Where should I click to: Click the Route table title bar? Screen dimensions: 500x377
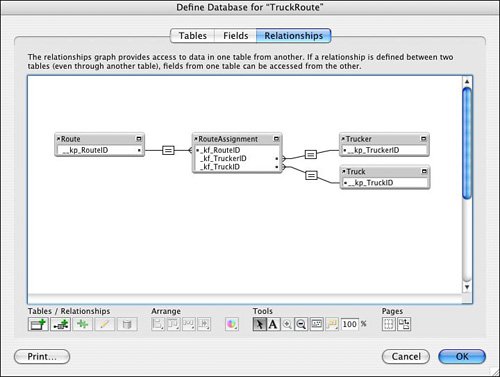tap(99, 139)
